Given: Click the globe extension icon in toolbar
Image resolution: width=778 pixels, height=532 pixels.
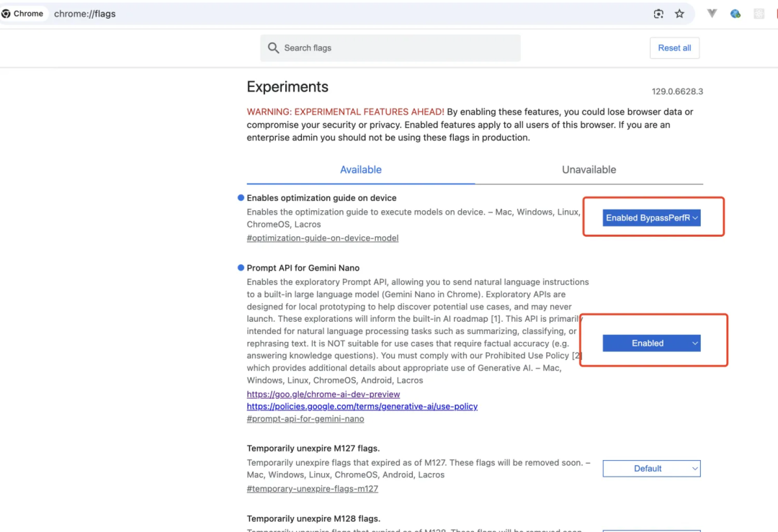Looking at the screenshot, I should 735,14.
